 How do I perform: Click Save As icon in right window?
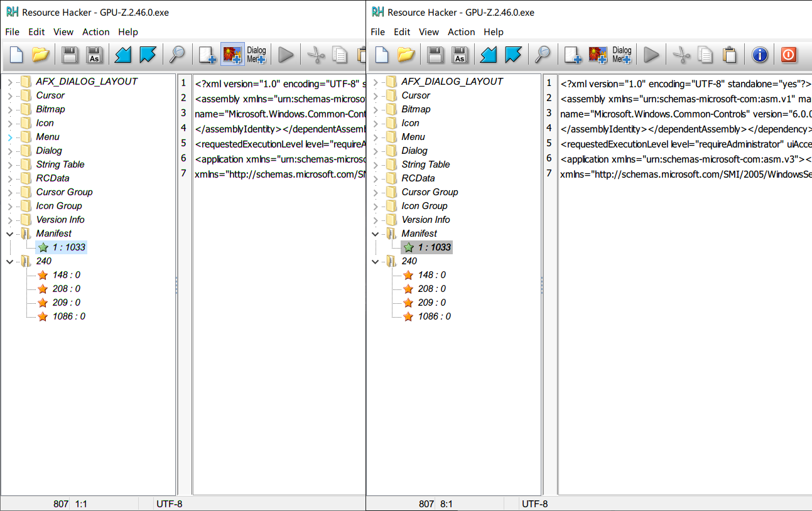click(x=460, y=55)
